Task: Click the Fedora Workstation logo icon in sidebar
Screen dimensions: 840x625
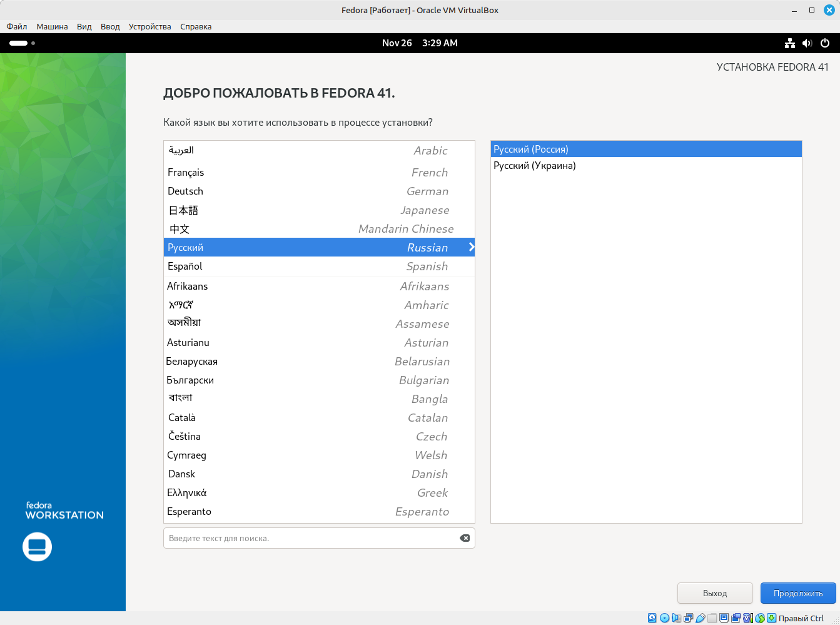Action: coord(37,547)
